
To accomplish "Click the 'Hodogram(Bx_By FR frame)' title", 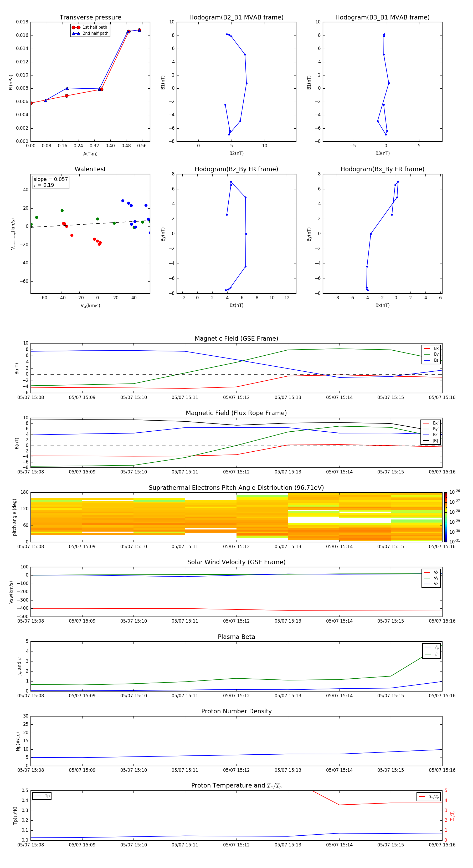I will pyautogui.click(x=382, y=169).
